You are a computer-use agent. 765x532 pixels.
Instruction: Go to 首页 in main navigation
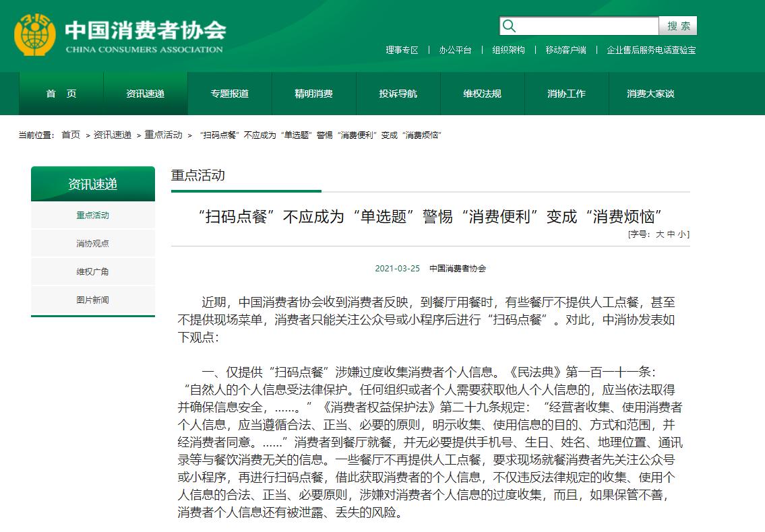pyautogui.click(x=61, y=94)
